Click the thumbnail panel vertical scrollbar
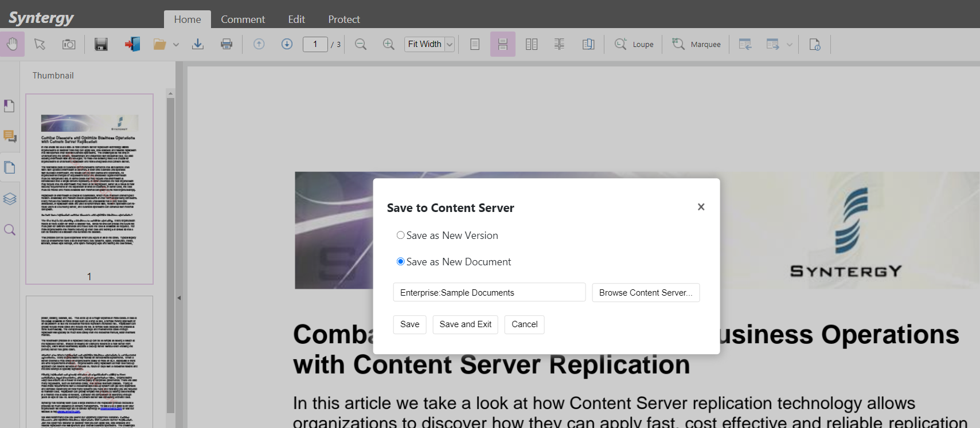The image size is (980, 428). (170, 255)
